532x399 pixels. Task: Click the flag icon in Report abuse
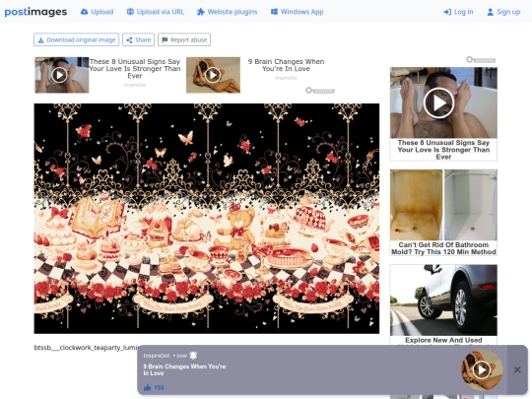165,40
